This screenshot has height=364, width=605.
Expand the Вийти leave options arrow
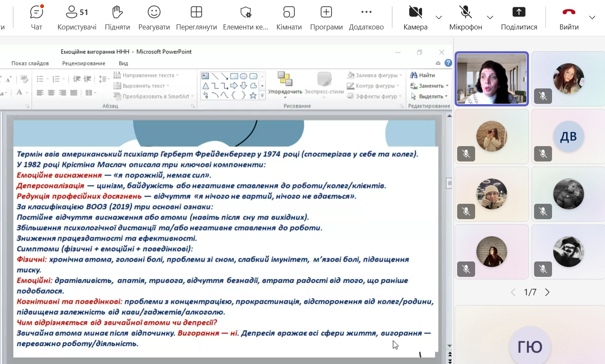coord(592,18)
